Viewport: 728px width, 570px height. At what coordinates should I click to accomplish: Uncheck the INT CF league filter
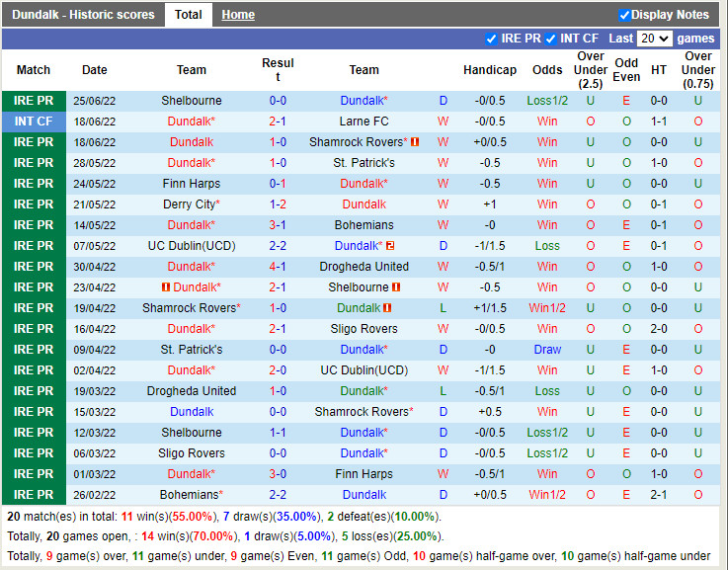pyautogui.click(x=551, y=39)
